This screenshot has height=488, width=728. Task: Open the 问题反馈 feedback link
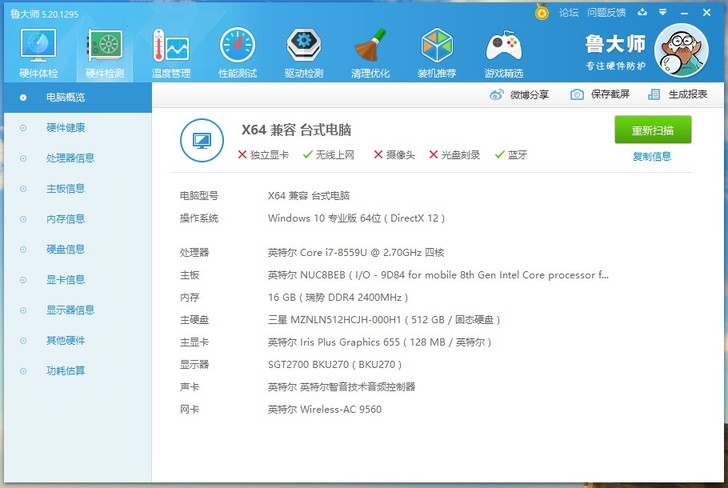[x=606, y=13]
